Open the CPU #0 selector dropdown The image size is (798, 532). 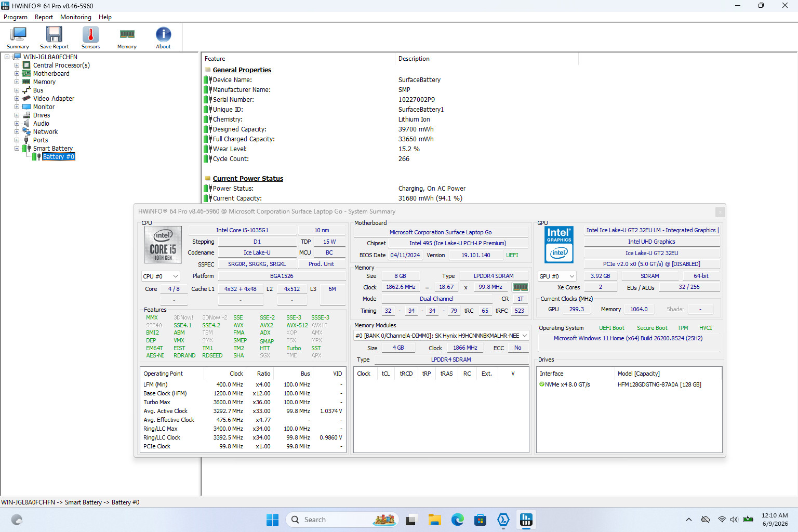tap(161, 276)
